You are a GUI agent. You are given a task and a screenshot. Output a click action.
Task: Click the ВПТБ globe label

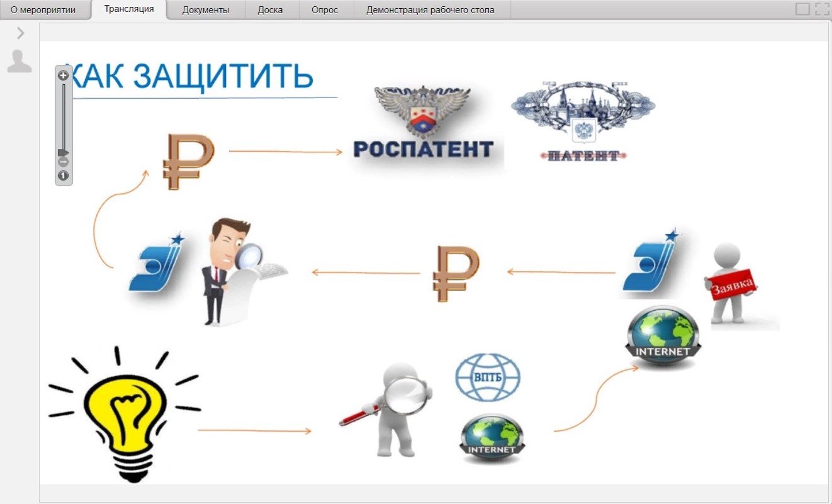(x=488, y=378)
